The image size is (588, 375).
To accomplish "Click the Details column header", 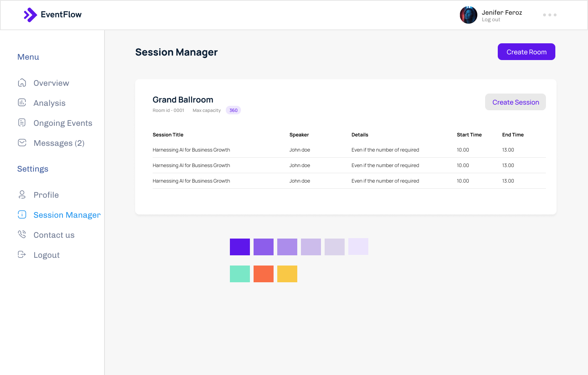I will [360, 135].
